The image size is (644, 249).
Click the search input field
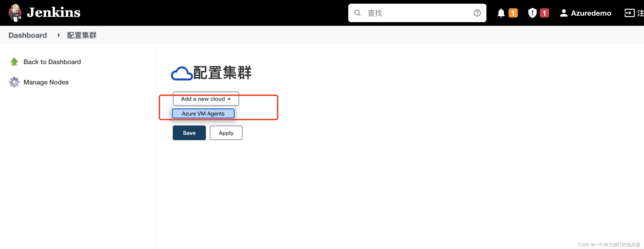click(416, 13)
